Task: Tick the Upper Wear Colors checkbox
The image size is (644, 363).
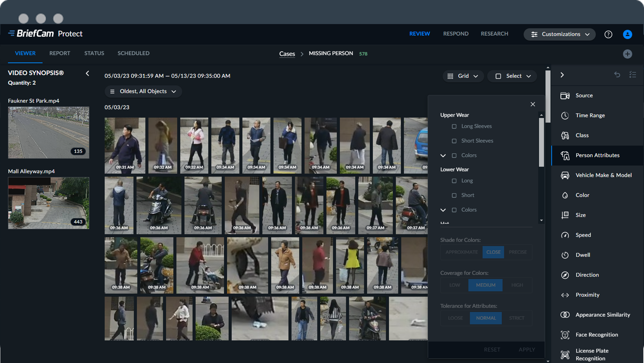Action: tap(454, 155)
